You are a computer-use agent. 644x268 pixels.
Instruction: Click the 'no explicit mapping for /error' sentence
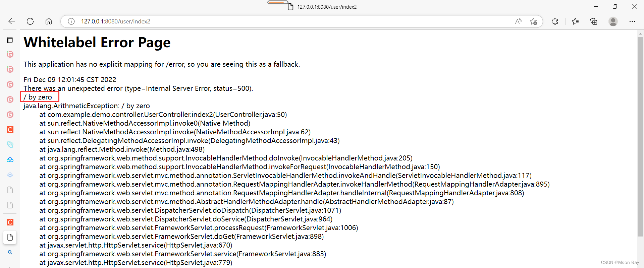click(x=162, y=64)
